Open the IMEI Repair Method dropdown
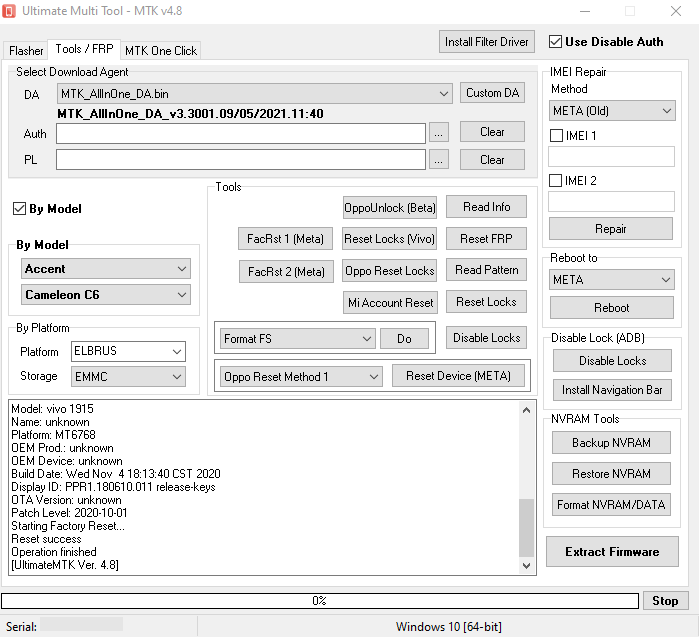Screen dimensions: 699x637 pos(612,111)
